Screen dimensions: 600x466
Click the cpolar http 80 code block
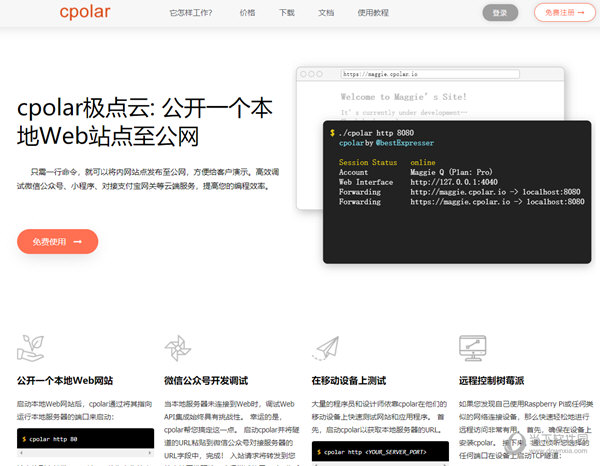[85, 438]
